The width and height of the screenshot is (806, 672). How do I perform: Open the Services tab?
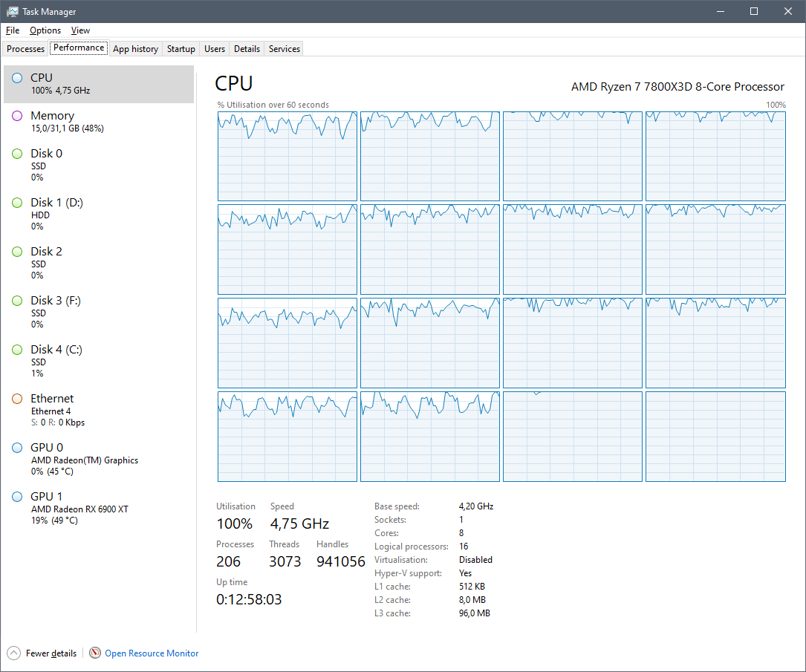pos(285,49)
